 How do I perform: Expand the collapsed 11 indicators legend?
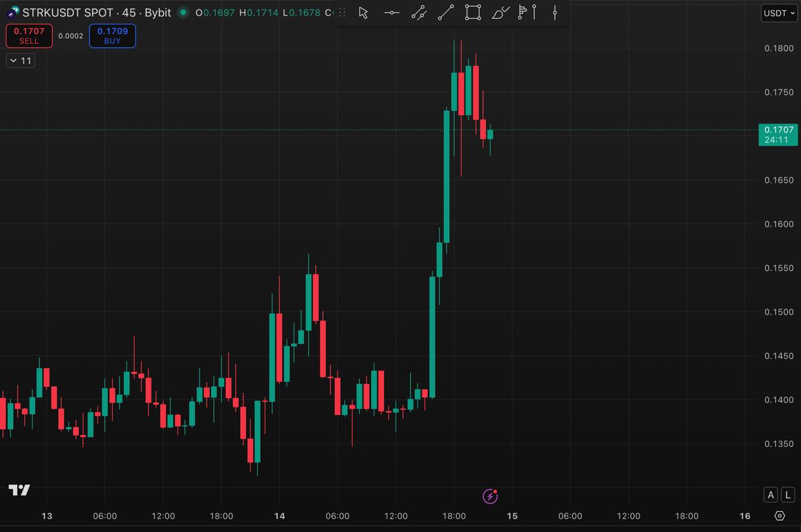pyautogui.click(x=21, y=61)
